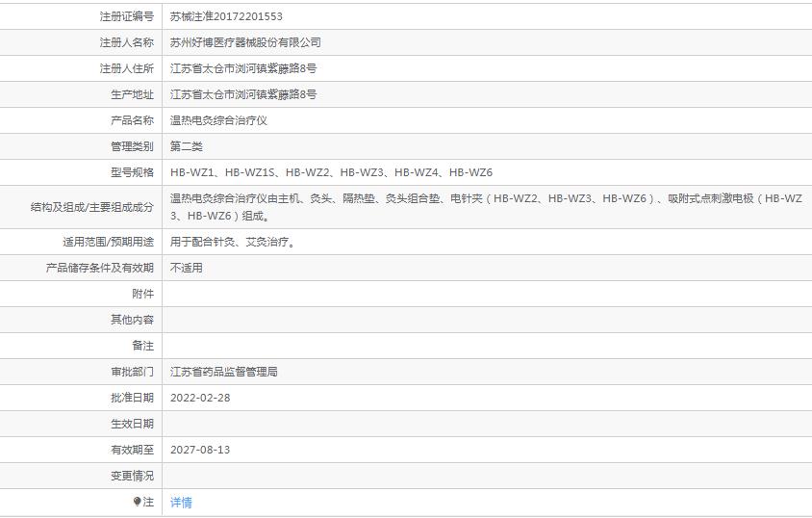
Task: Open the 详情 link
Action: [181, 502]
